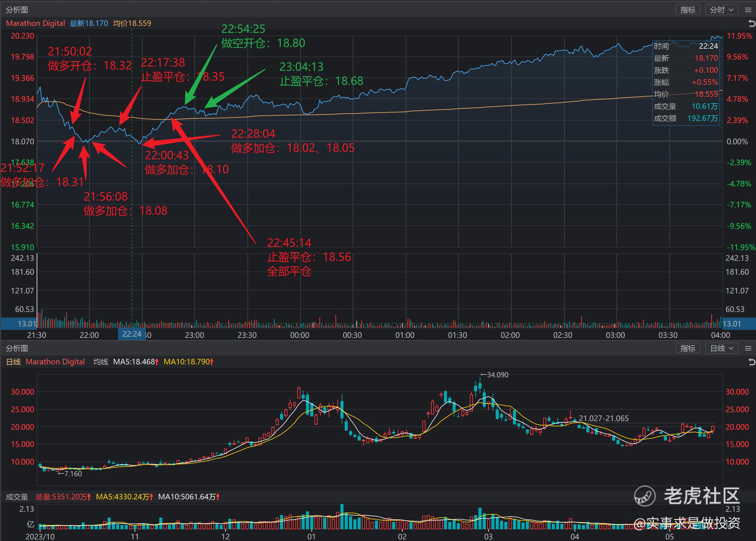Open the 分时 period dropdown
Viewport: 756px width, 541px height.
[722, 10]
